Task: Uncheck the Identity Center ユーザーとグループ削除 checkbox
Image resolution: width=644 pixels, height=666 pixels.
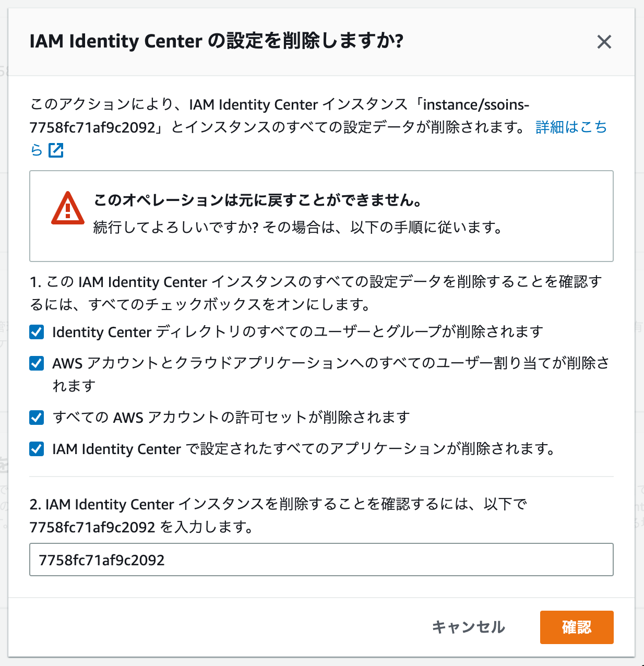Action: click(36, 332)
